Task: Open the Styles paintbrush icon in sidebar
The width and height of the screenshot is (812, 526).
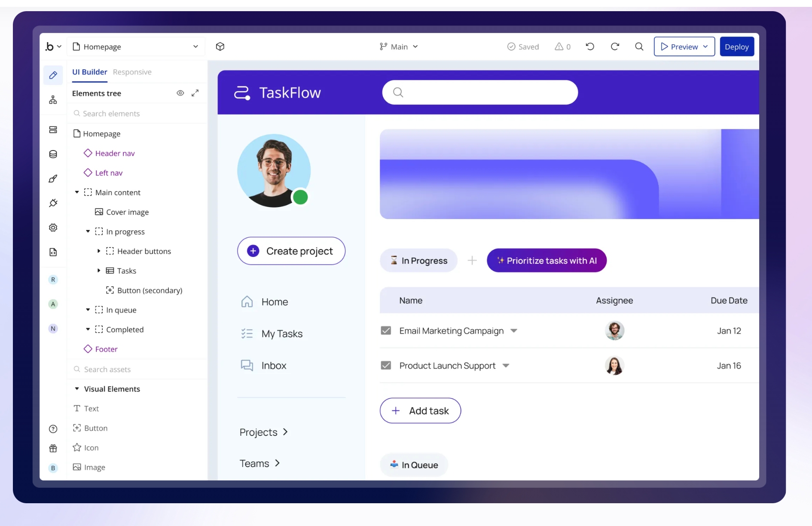Action: pyautogui.click(x=53, y=179)
